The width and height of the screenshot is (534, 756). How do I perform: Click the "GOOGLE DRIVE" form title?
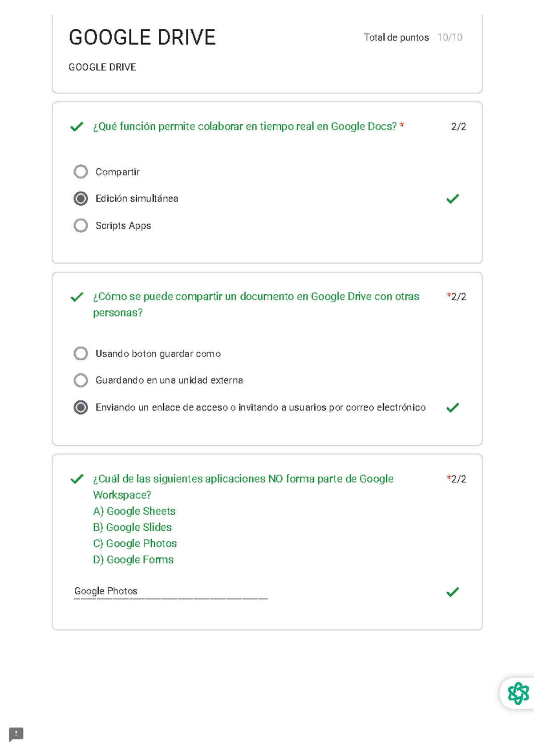coord(142,37)
